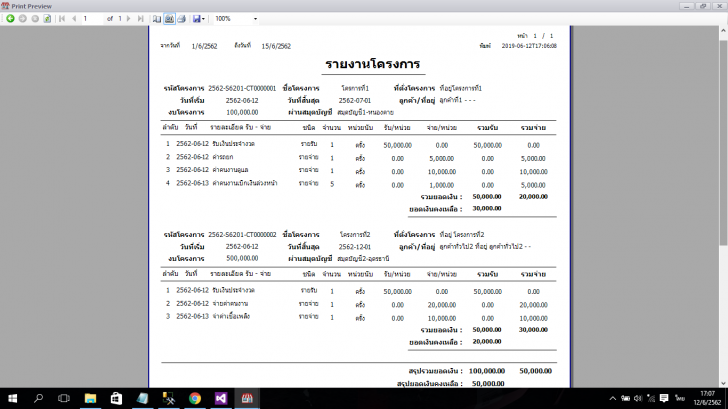This screenshot has width=728, height=409.
Task: Refresh the report preview
Action: click(x=47, y=19)
